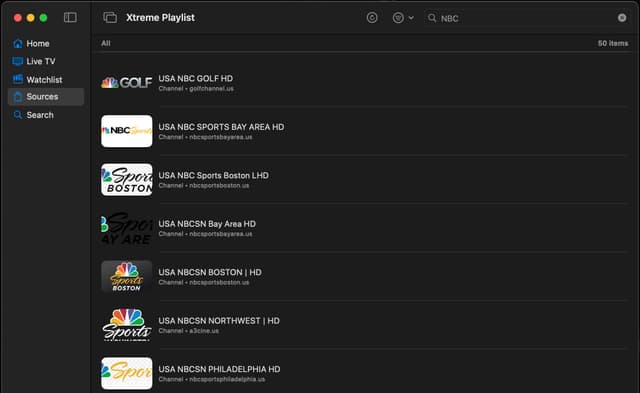Click the 50 items count label
Viewport: 640px width, 393px height.
613,43
